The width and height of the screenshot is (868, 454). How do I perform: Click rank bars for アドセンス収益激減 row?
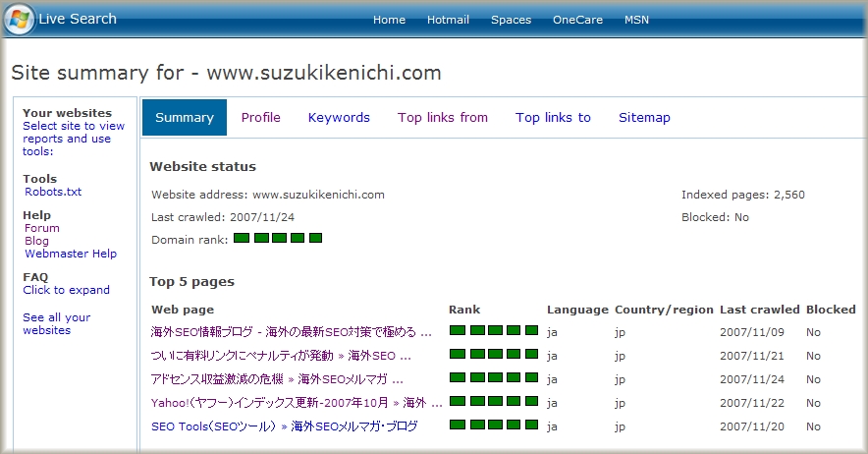pos(494,377)
